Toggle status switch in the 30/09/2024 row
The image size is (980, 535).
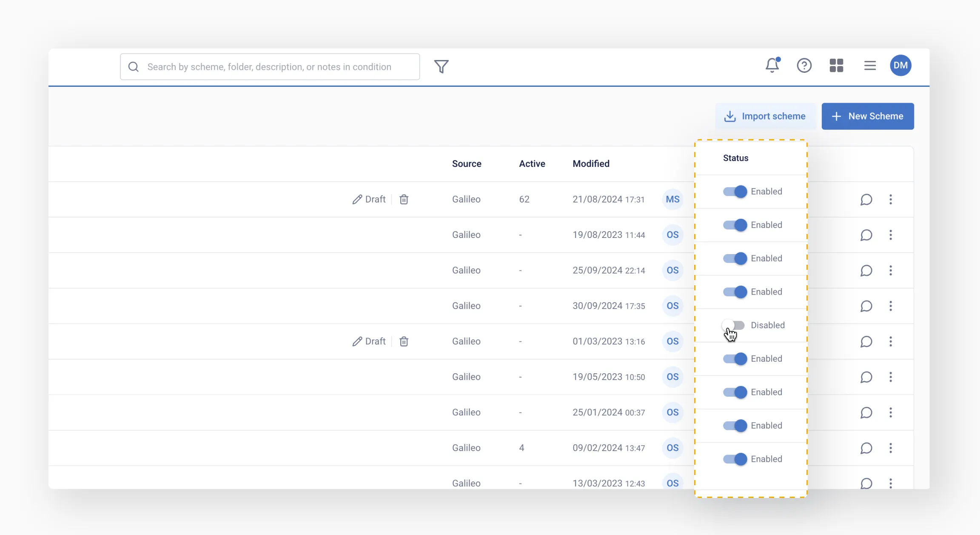click(x=735, y=292)
